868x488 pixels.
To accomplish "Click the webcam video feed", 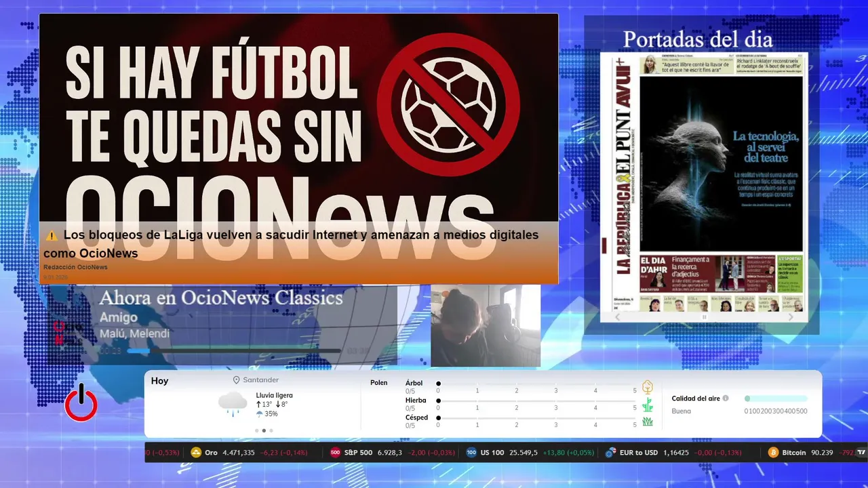I will [486, 325].
